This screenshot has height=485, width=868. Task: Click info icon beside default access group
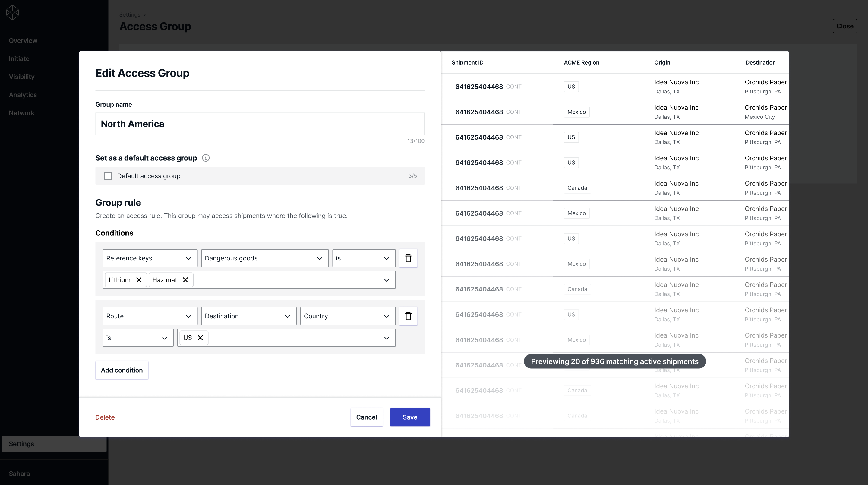pos(206,158)
